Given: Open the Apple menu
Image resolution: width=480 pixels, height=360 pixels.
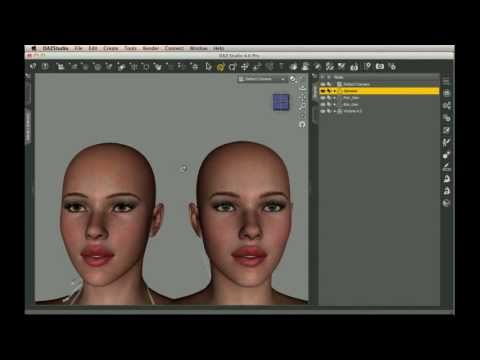Looking at the screenshot, I should 34,48.
